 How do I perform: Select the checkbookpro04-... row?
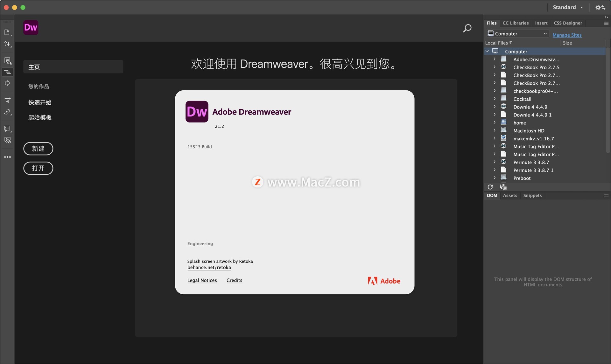pos(545,91)
